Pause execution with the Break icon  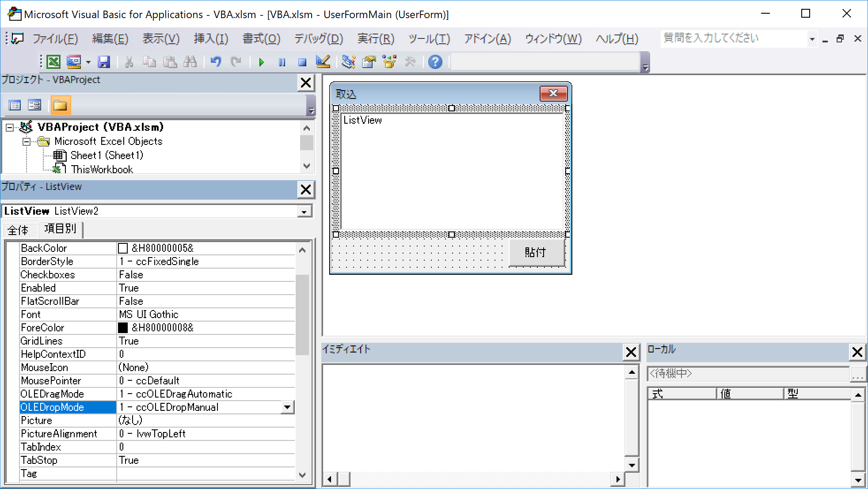pos(282,62)
